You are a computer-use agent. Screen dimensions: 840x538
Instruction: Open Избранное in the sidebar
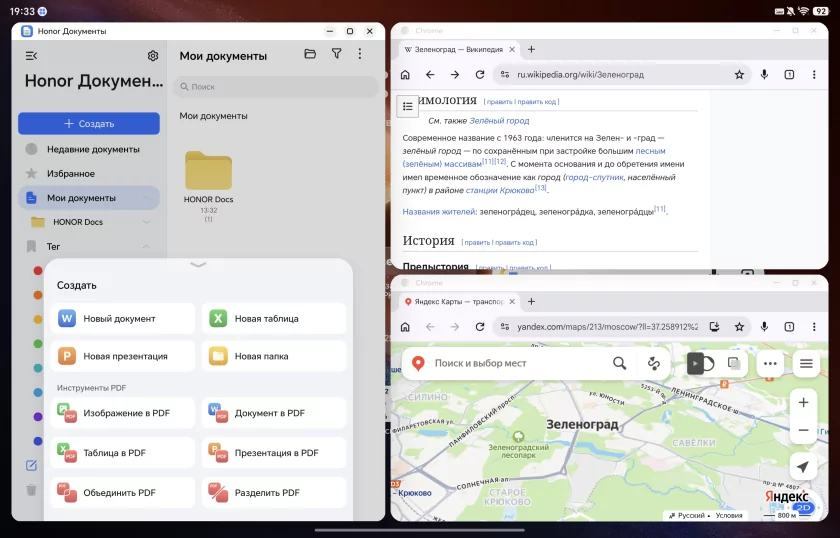click(89, 174)
